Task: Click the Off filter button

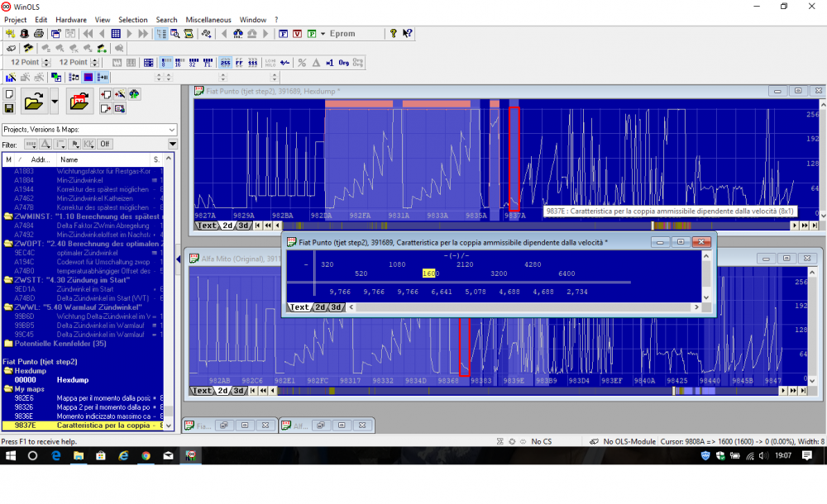Action: click(x=105, y=144)
